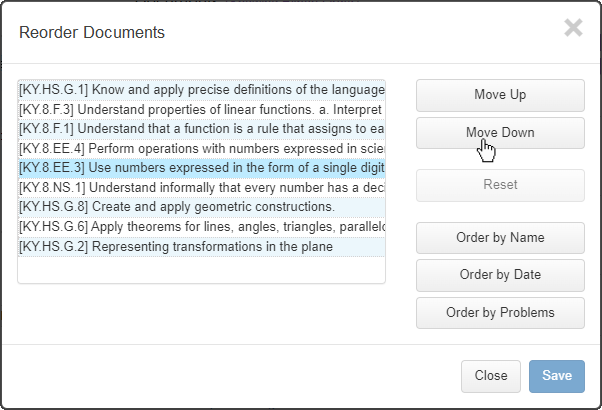The image size is (602, 410).
Task: Click the highlighted KY.8.EE.3 list item
Action: point(202,168)
